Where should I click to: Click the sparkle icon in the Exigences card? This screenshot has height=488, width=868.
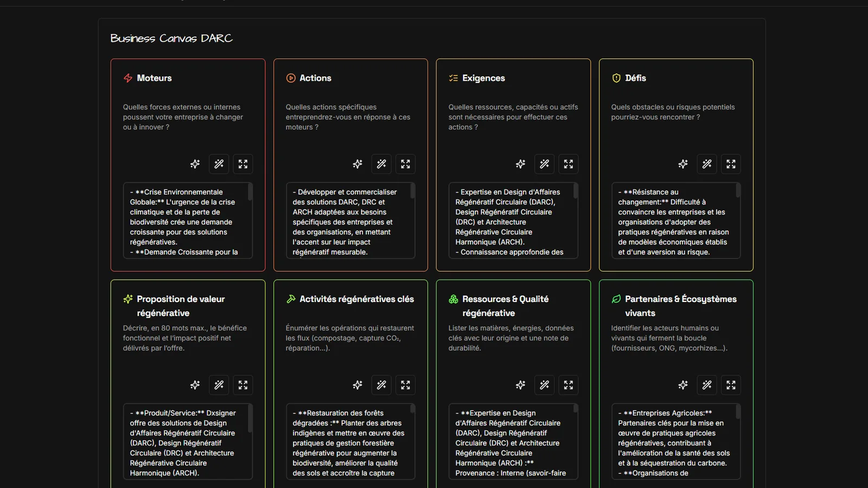point(520,164)
